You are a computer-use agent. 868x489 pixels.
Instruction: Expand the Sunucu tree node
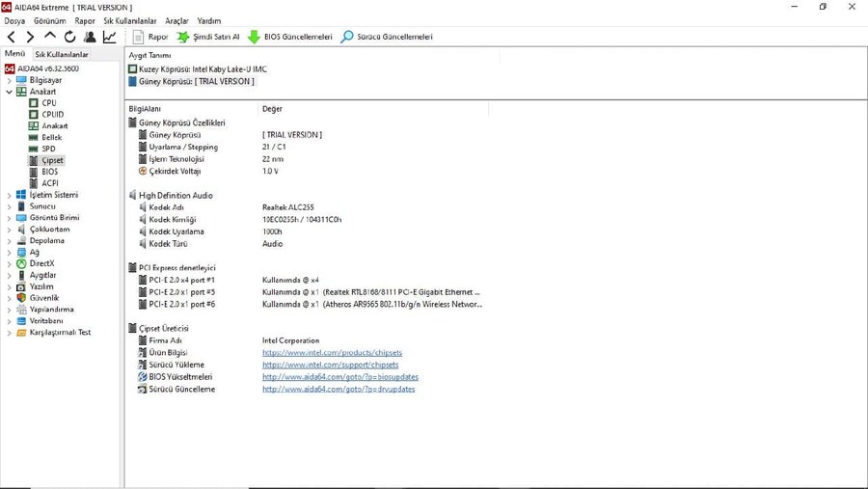coord(9,206)
